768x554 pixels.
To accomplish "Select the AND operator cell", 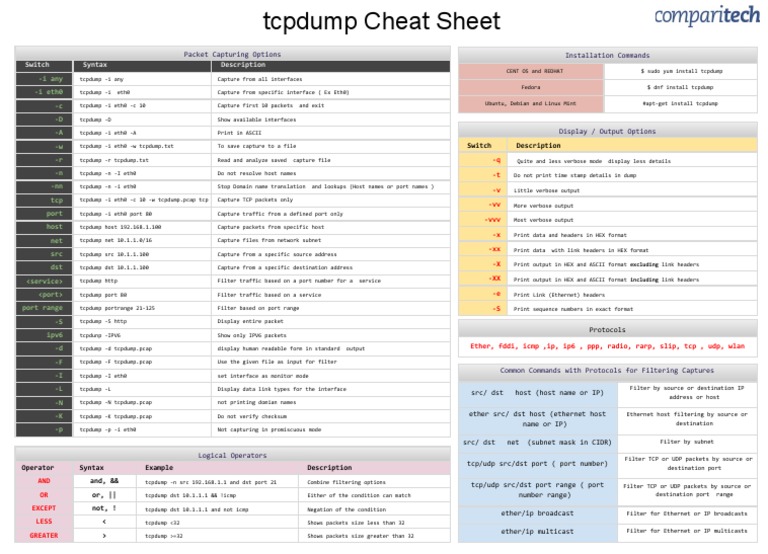I will 44,481.
